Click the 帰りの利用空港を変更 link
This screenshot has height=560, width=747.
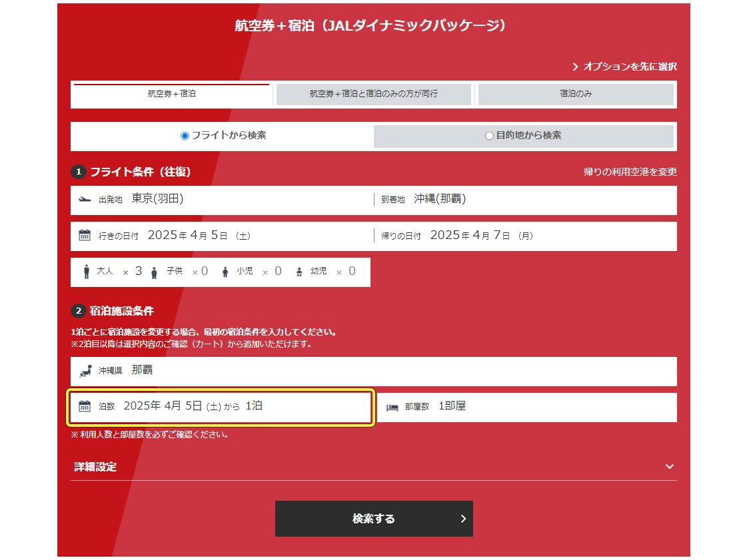(x=630, y=172)
